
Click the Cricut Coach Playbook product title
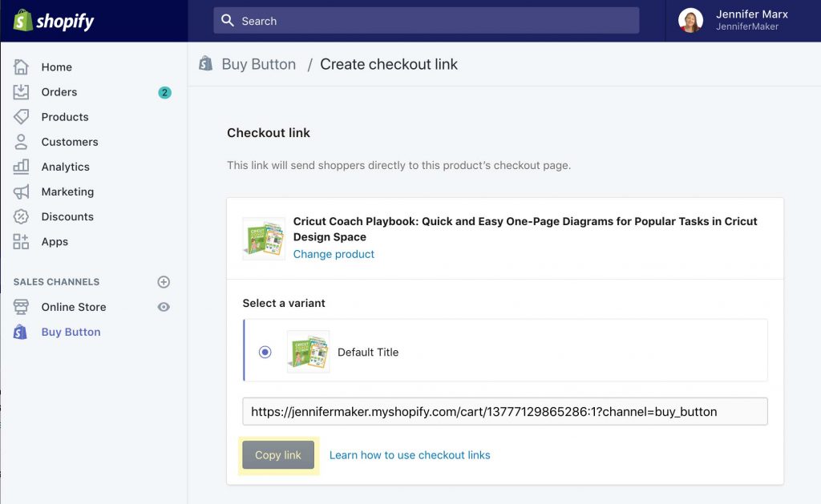point(525,229)
